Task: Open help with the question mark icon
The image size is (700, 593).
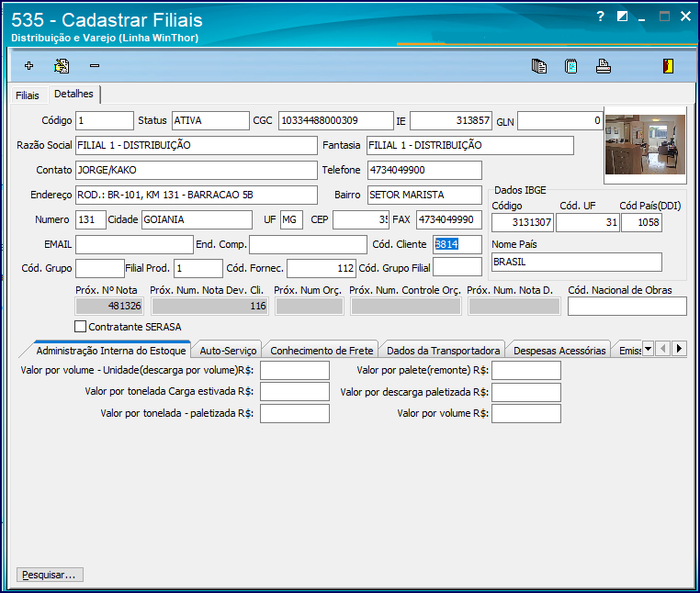Action: pos(601,17)
